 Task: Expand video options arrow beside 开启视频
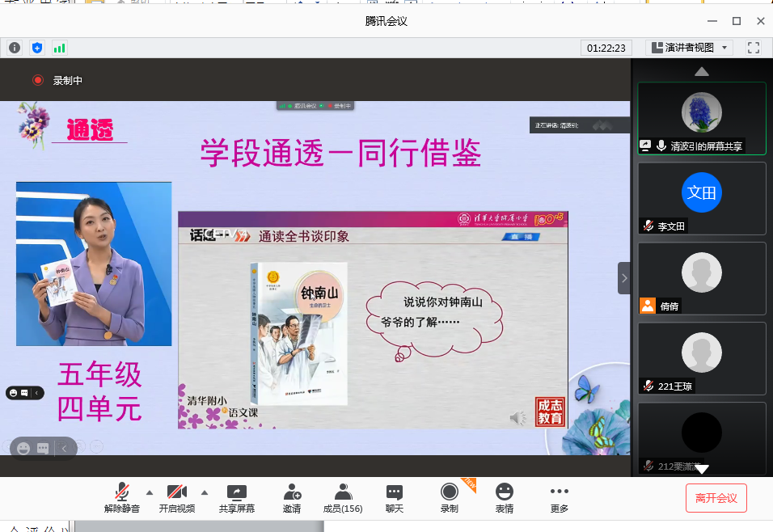pyautogui.click(x=204, y=492)
